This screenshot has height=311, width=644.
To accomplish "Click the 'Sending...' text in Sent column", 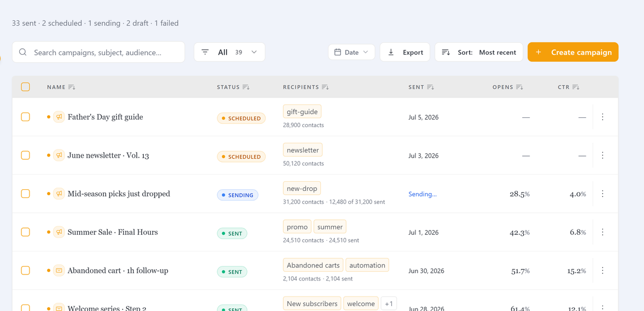I will click(422, 194).
